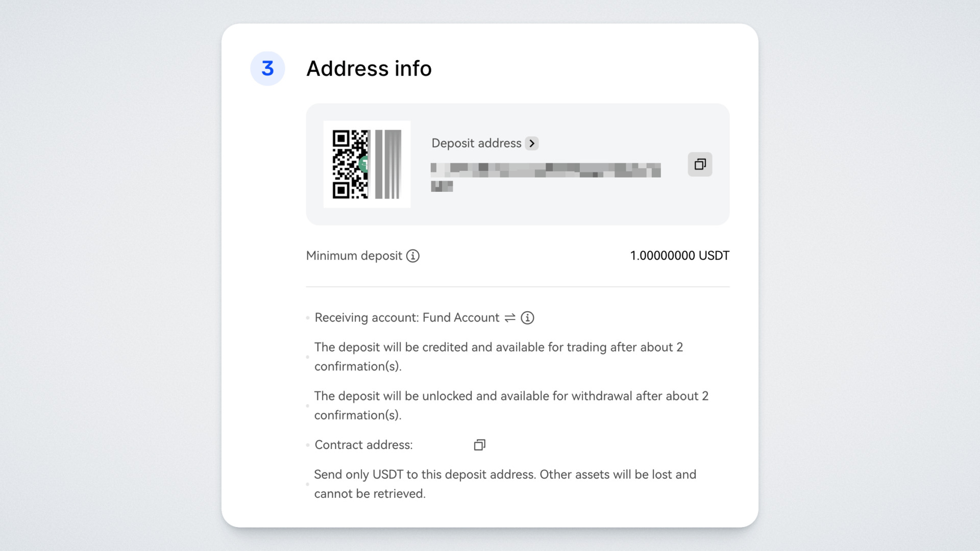Click the Minimum deposit info icon

point(413,256)
